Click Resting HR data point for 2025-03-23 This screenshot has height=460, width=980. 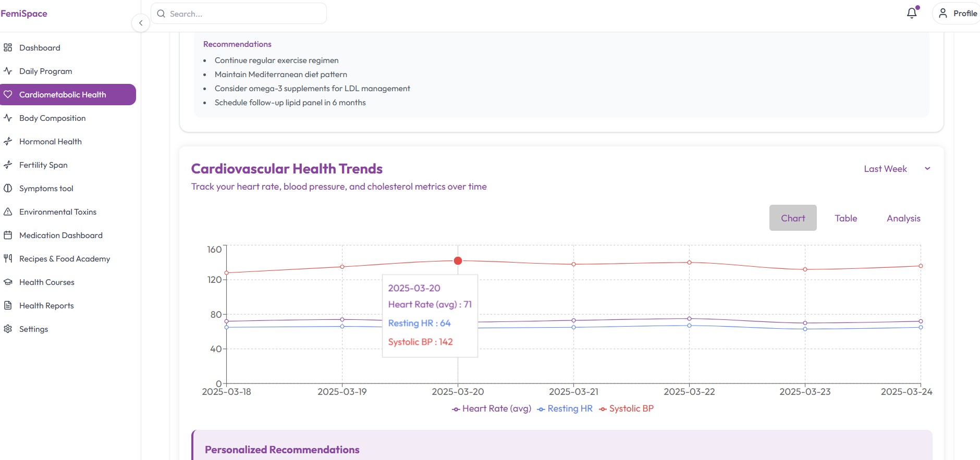point(805,329)
